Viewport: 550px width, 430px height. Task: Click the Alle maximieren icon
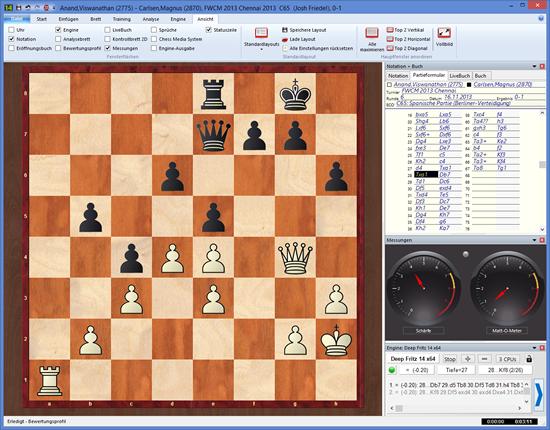(x=372, y=33)
